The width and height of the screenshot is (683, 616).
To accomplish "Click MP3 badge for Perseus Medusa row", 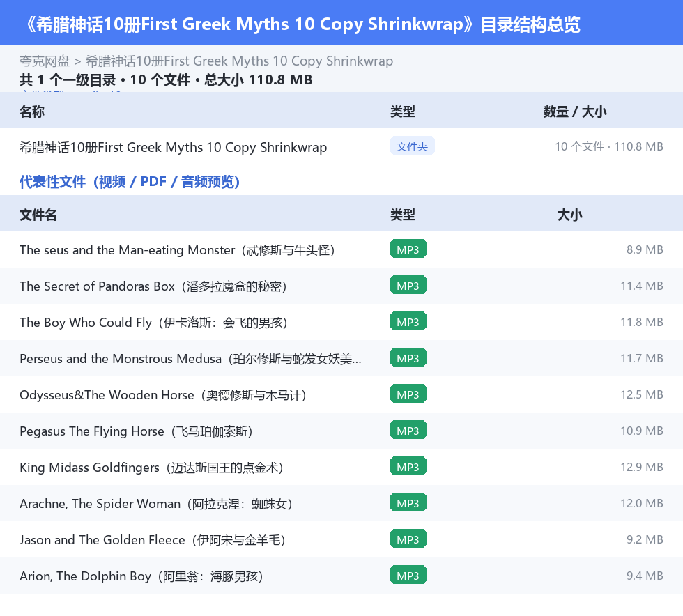I will [x=408, y=357].
